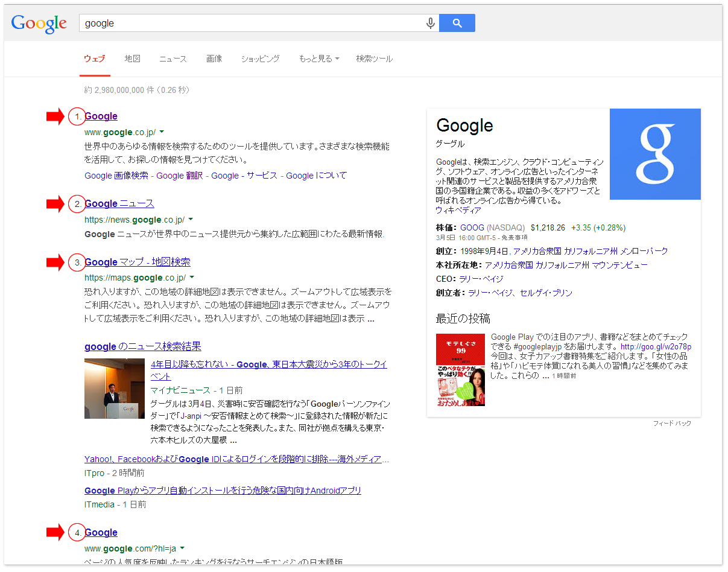Click the blue Google 'g' logo image
The image size is (728, 572).
coord(654,154)
